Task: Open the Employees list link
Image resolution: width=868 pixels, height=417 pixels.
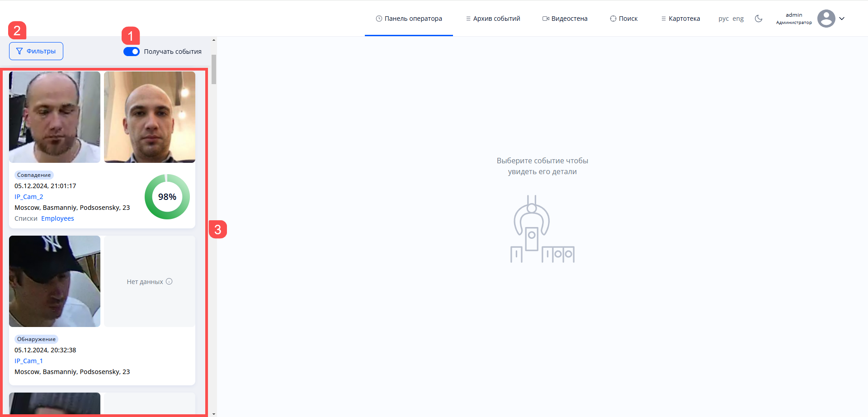Action: coord(57,218)
